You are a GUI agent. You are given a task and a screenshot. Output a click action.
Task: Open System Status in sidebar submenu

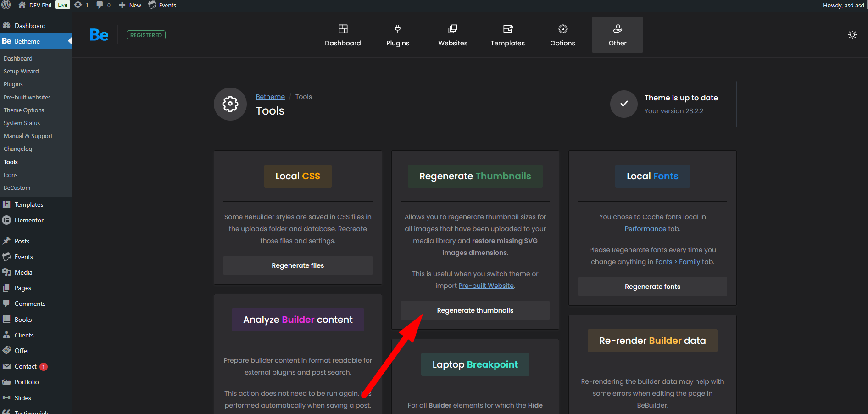pyautogui.click(x=22, y=123)
